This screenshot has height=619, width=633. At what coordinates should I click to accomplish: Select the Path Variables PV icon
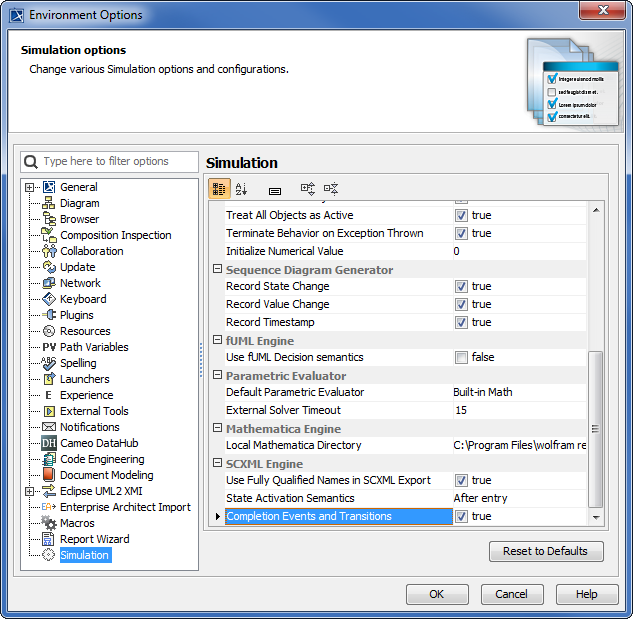pyautogui.click(x=49, y=347)
